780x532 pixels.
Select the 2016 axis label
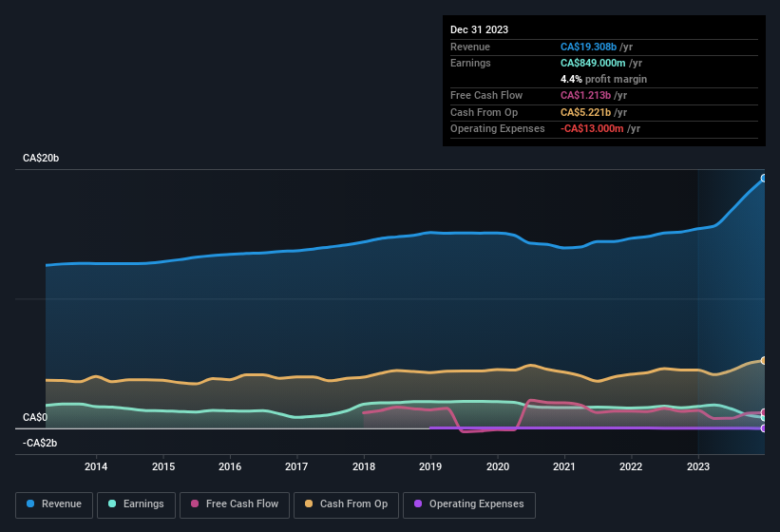[230, 466]
